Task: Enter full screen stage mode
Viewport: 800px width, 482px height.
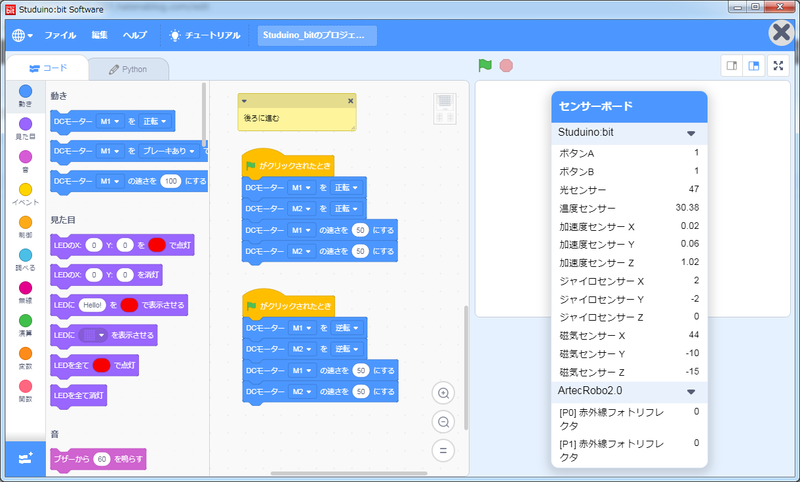Action: (778, 65)
